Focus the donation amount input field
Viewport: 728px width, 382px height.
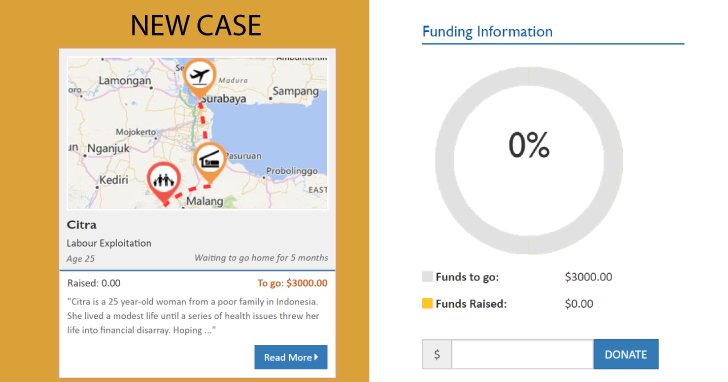[x=522, y=354]
